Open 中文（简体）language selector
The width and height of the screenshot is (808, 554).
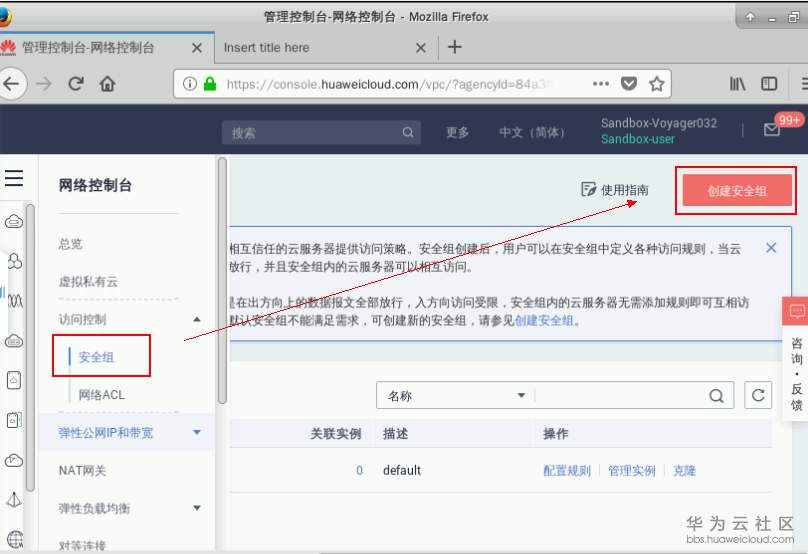pyautogui.click(x=532, y=132)
